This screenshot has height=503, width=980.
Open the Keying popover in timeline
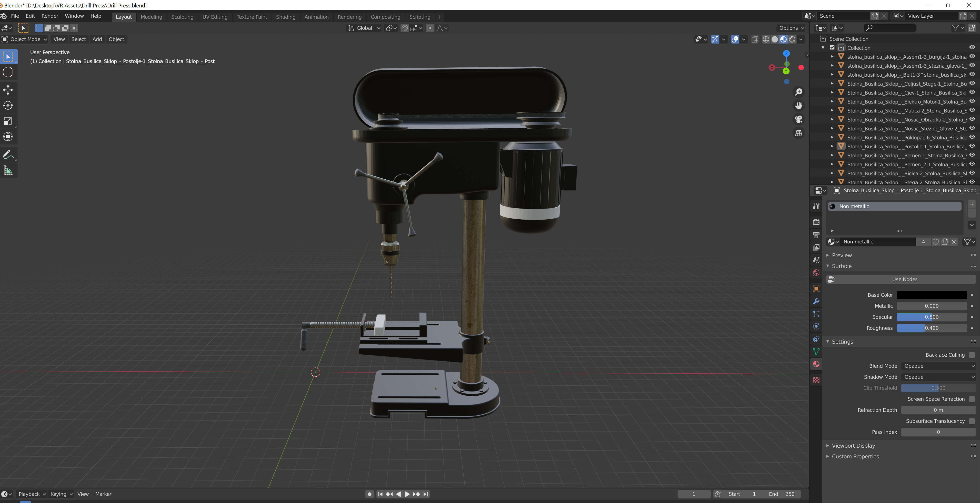click(x=61, y=494)
